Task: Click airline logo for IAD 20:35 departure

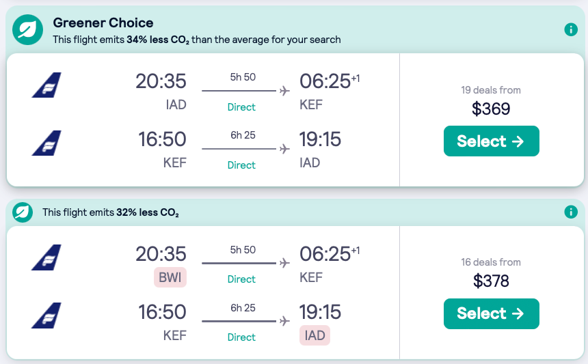Action: [46, 85]
